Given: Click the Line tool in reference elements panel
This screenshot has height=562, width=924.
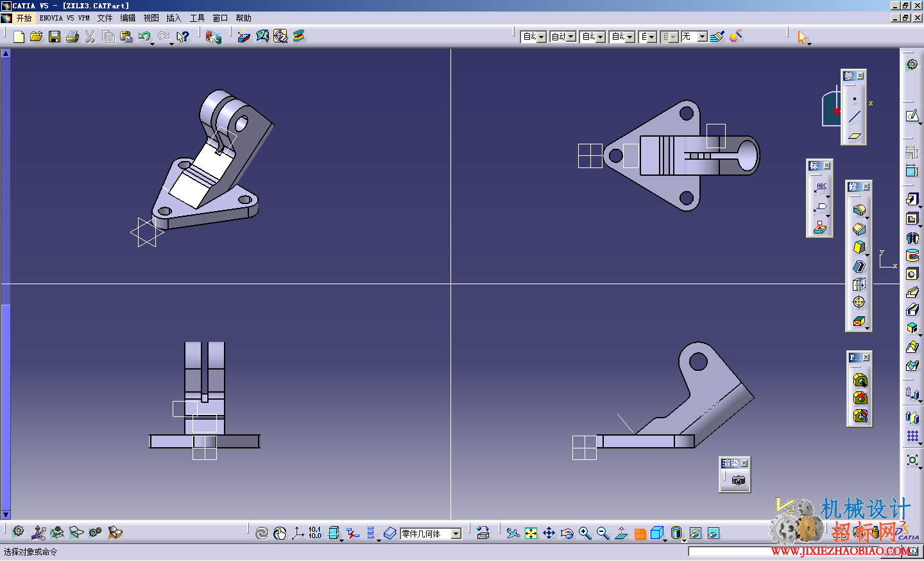Looking at the screenshot, I should (855, 117).
